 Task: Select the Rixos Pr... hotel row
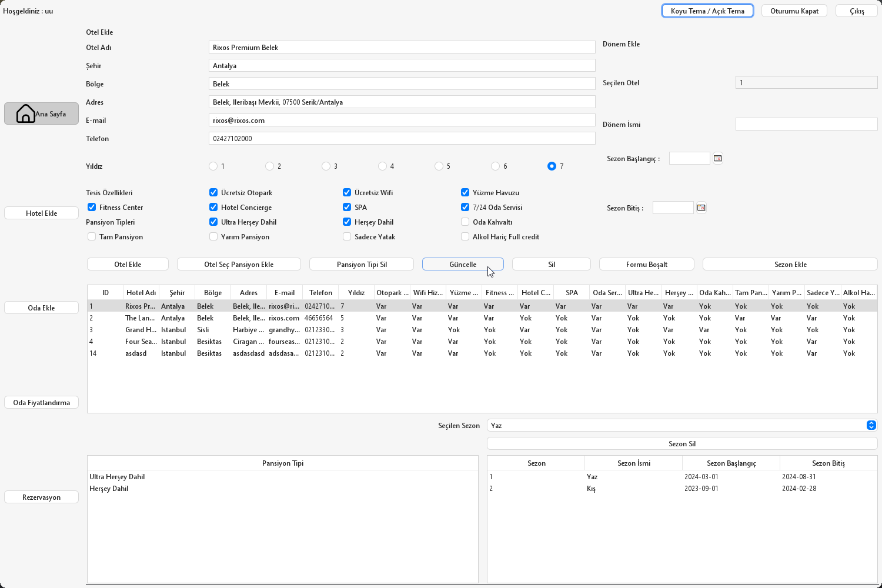(482, 306)
